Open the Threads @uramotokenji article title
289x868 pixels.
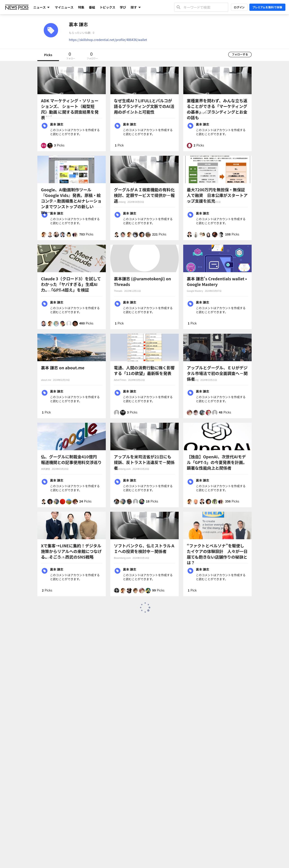tap(142, 281)
